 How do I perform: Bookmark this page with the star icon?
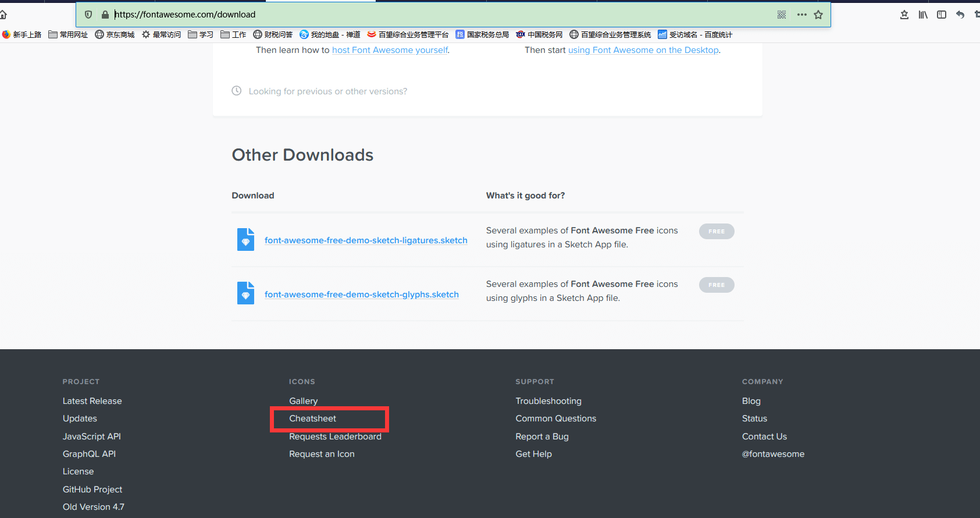tap(818, 15)
